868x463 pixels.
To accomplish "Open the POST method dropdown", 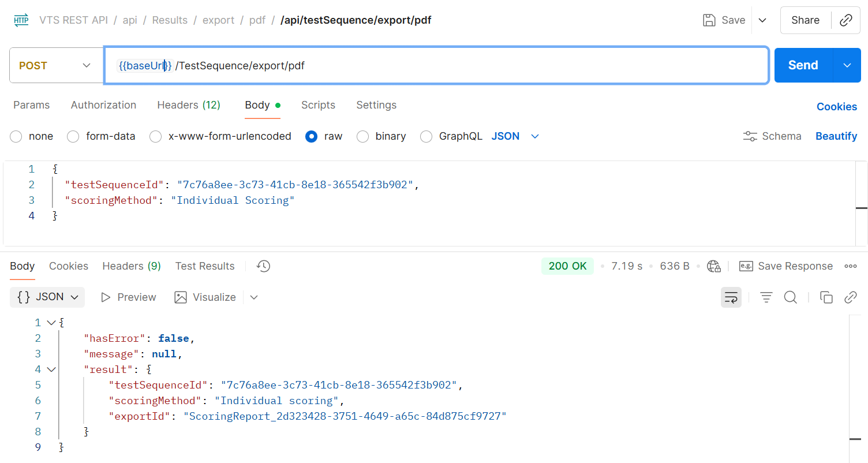I will [55, 65].
